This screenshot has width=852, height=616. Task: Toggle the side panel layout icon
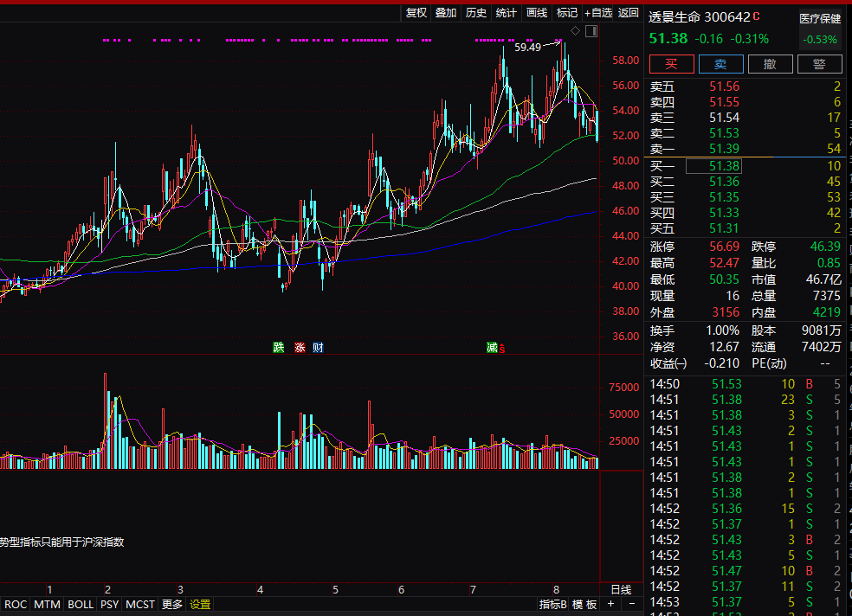point(591,31)
